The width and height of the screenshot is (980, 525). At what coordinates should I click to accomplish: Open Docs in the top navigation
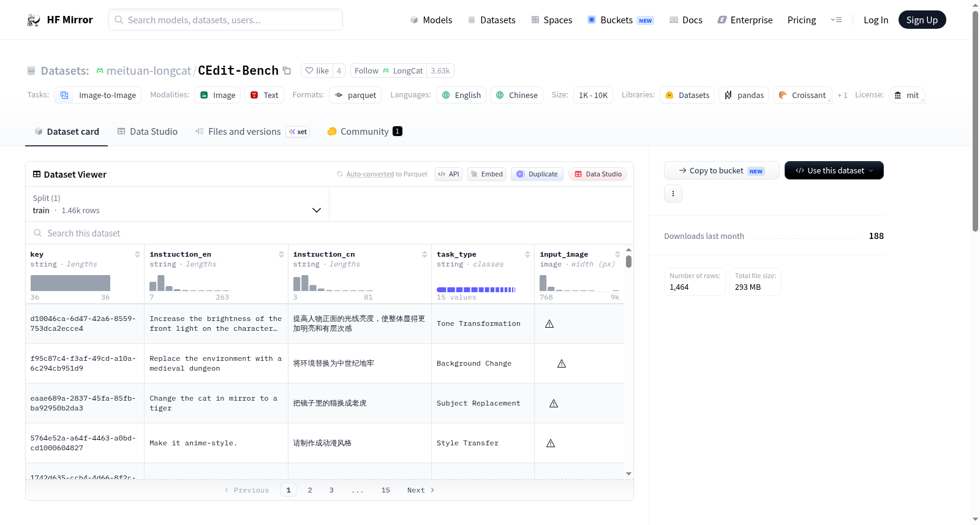686,20
